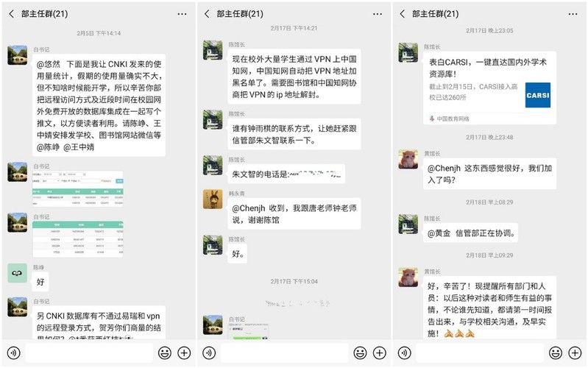Open CARSI shared article link card
The height and width of the screenshot is (368, 588).
tap(489, 88)
